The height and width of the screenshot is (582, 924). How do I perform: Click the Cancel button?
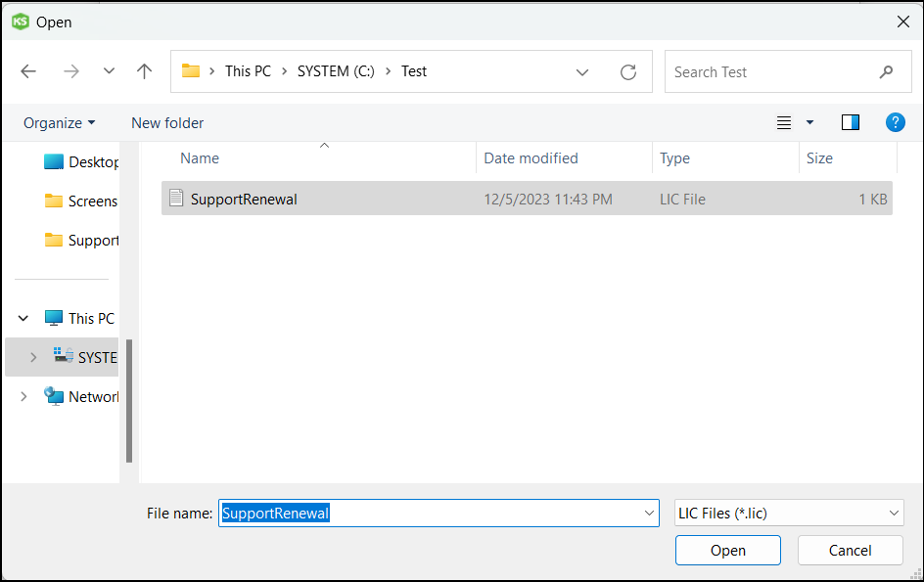[850, 550]
